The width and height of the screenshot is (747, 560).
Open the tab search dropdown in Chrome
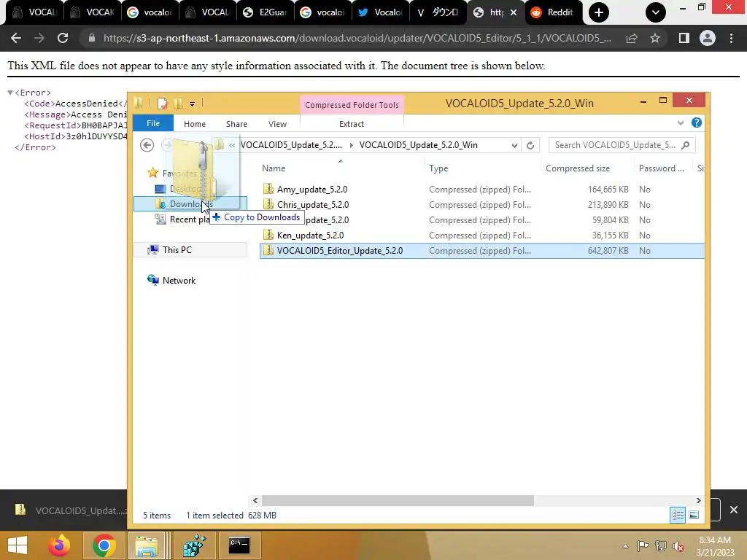pyautogui.click(x=656, y=12)
